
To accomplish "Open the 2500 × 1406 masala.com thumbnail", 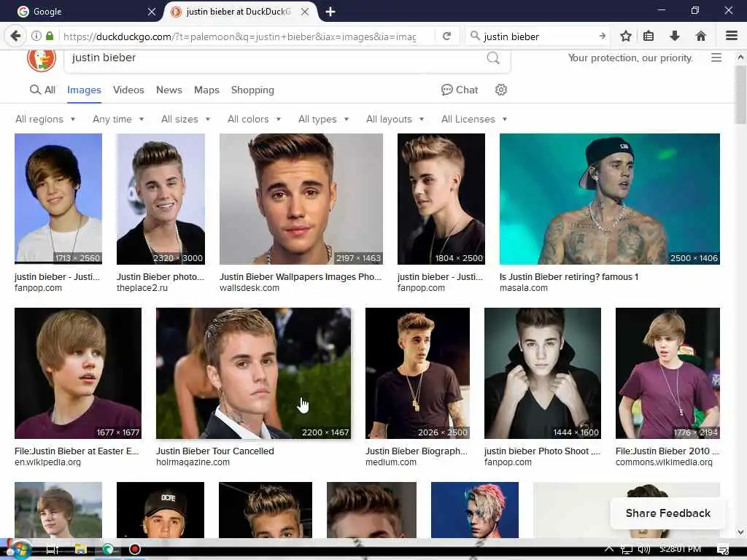I will 609,199.
